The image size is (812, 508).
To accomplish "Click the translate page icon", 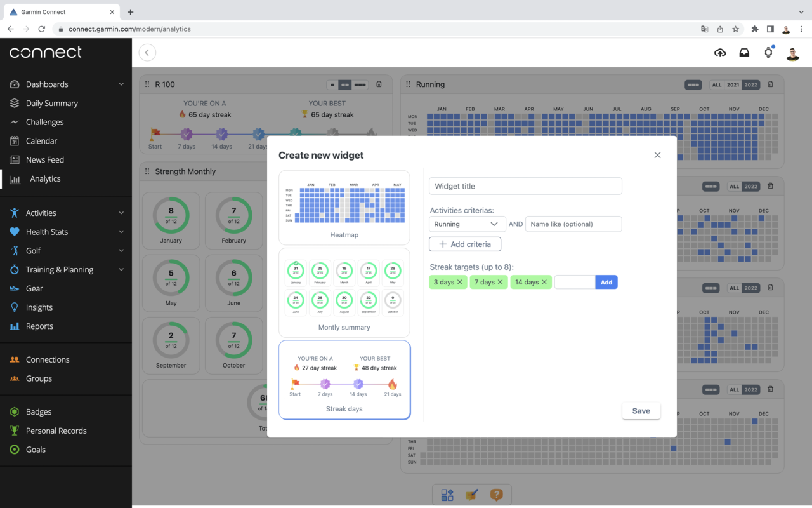I will pyautogui.click(x=704, y=29).
